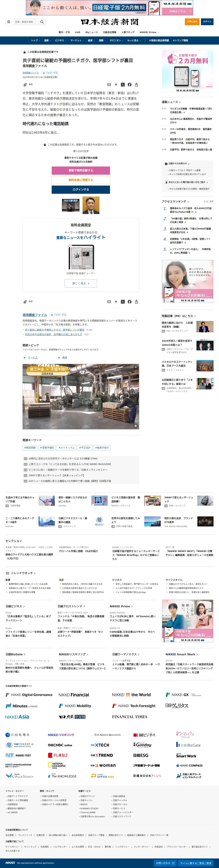219x868 pixels.
Task: Mute the video ad speaker icon
Action: point(136,426)
